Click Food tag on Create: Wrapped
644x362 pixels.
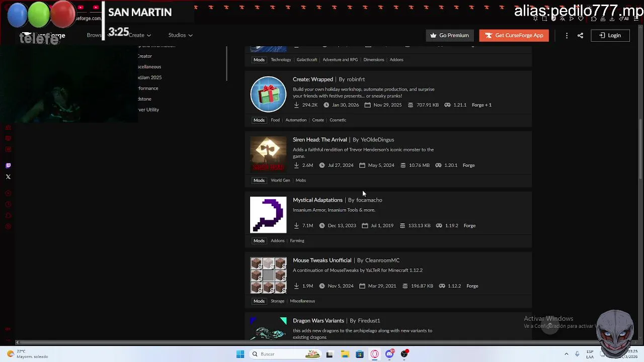coord(275,120)
